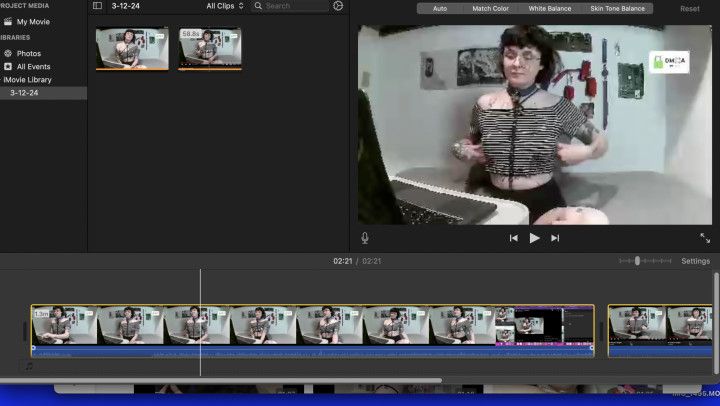Choose the Skin Tone Balance option
The image size is (720, 406).
pyautogui.click(x=617, y=8)
